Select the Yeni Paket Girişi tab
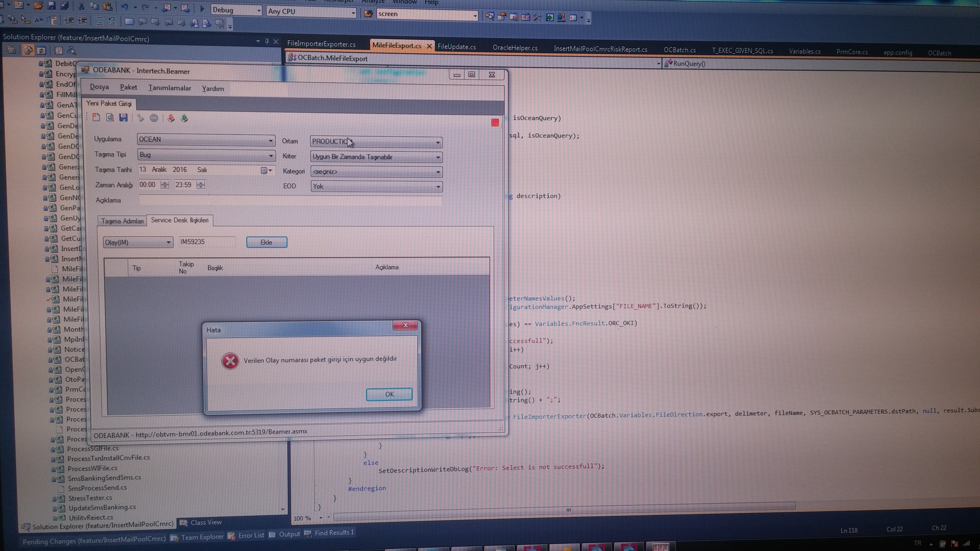Viewport: 980px width, 551px height. 109,103
